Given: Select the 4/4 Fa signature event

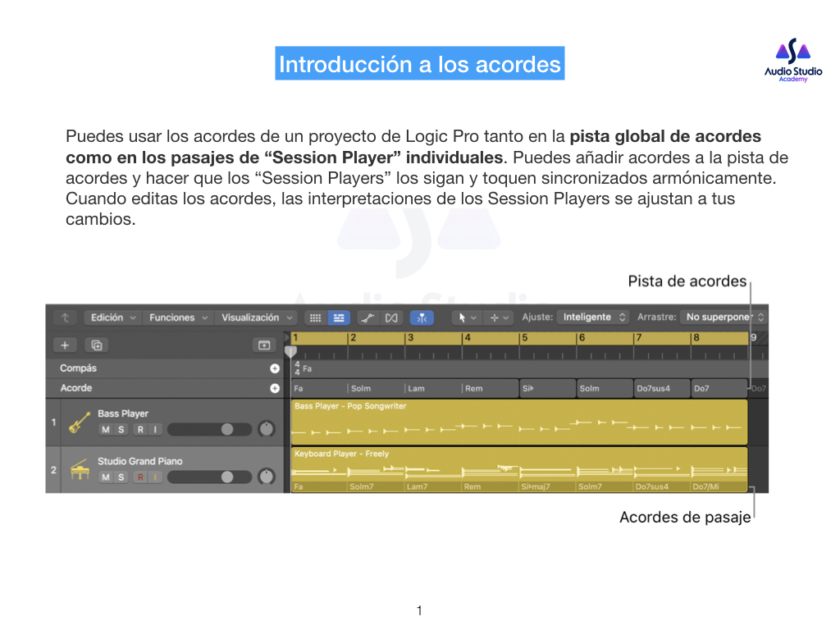Looking at the screenshot, I should click(304, 368).
